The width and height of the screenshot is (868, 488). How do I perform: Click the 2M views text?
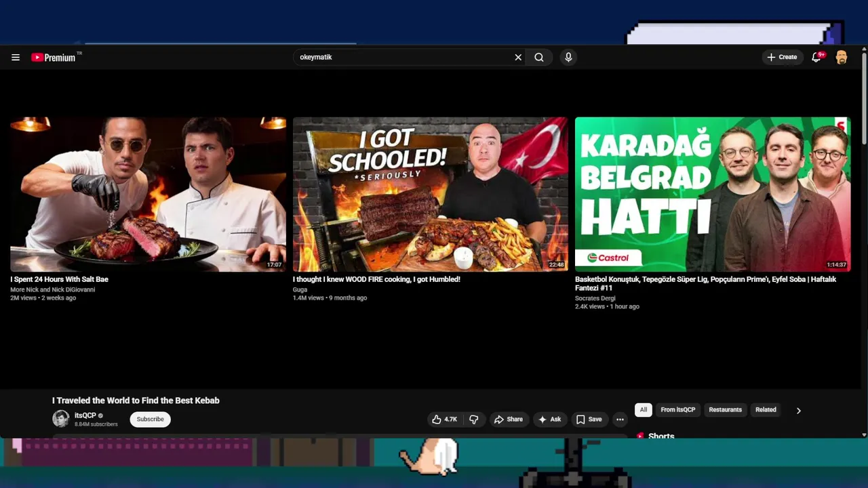[x=24, y=298]
